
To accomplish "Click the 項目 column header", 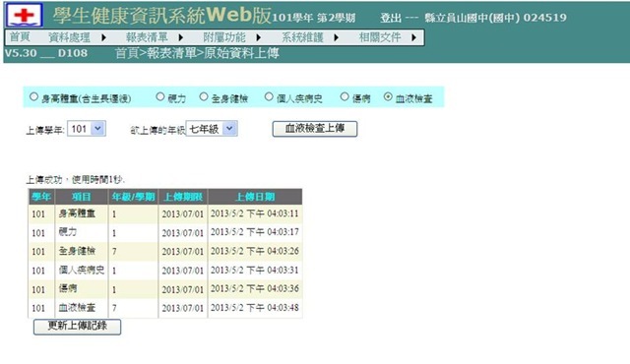I will (x=81, y=197).
